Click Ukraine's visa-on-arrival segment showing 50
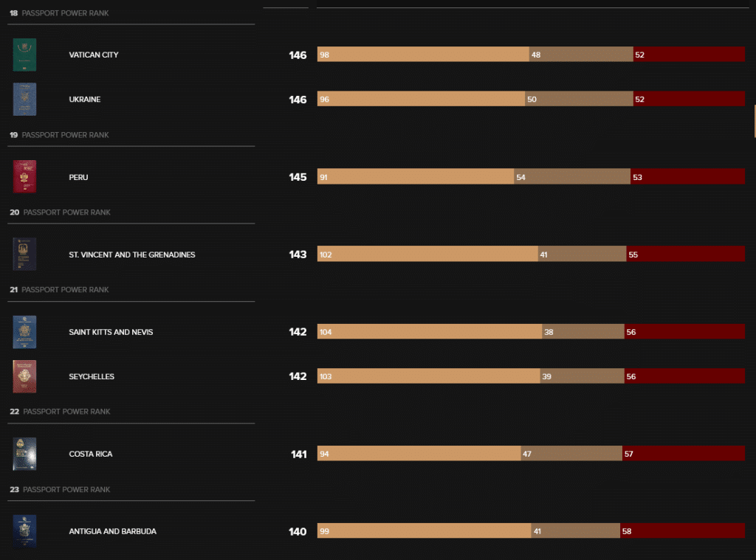Screen dimensions: 756x560 point(579,99)
